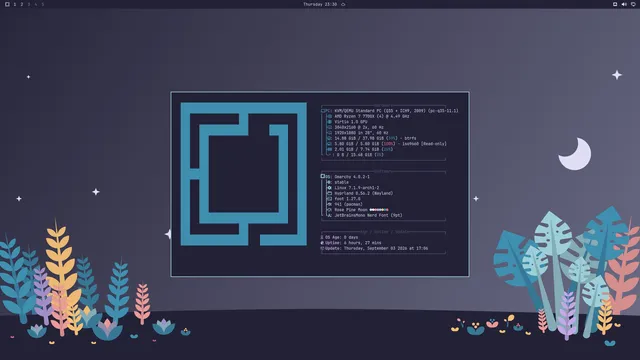This screenshot has width=640, height=360.
Task: Click the KVM/QEMU Standard PC text
Action: point(396,111)
